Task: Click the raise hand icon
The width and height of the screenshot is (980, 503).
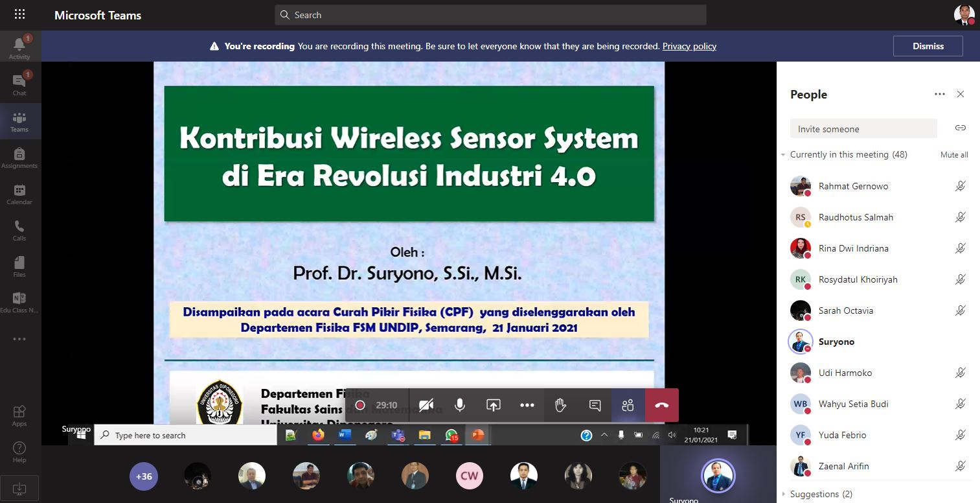Action: click(561, 405)
